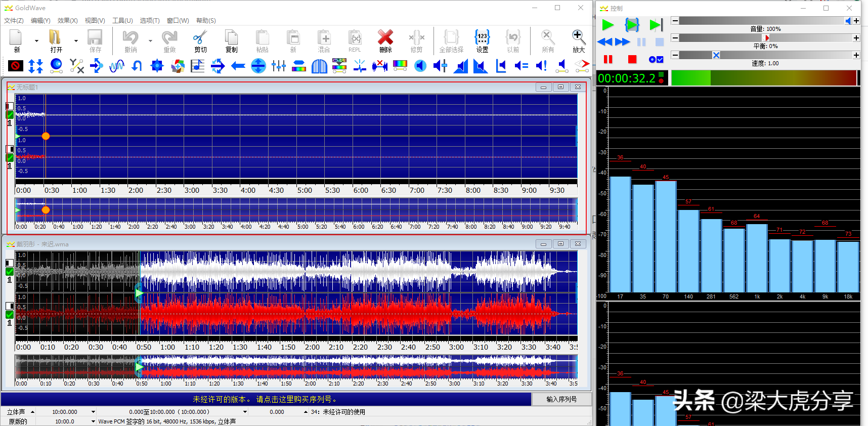Expand dropdown arrow beside New (新) button
This screenshot has height=426, width=868.
pos(36,41)
